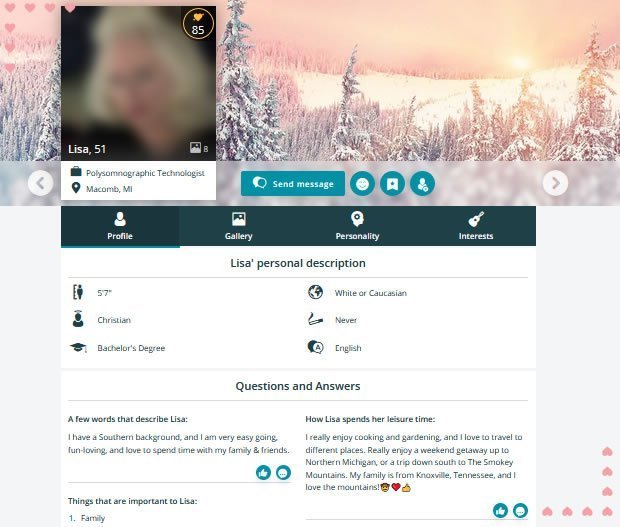Switch to the Gallery tab
620x527 pixels.
(x=238, y=226)
